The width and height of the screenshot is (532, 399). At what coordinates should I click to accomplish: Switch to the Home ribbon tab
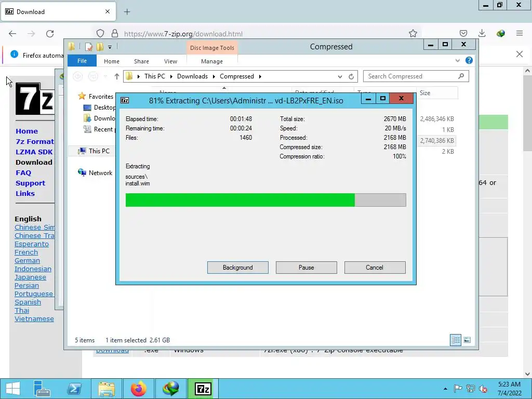[112, 61]
